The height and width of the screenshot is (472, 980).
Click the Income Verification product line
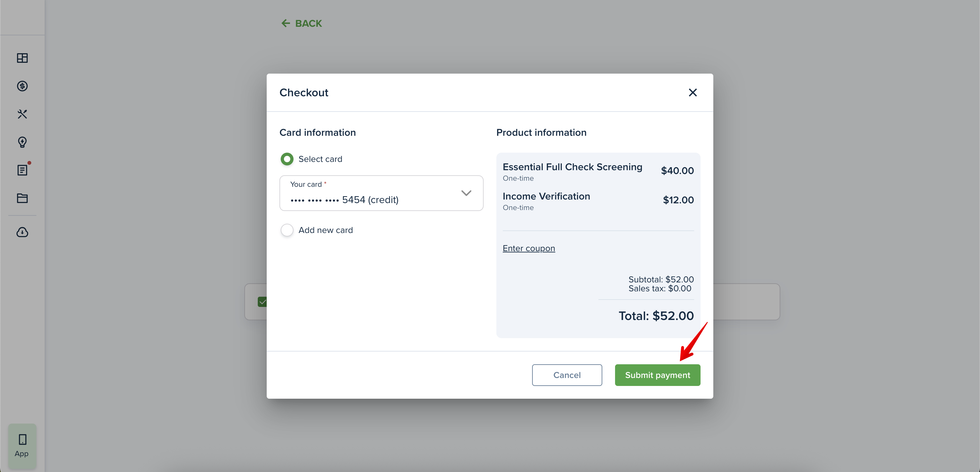(598, 201)
